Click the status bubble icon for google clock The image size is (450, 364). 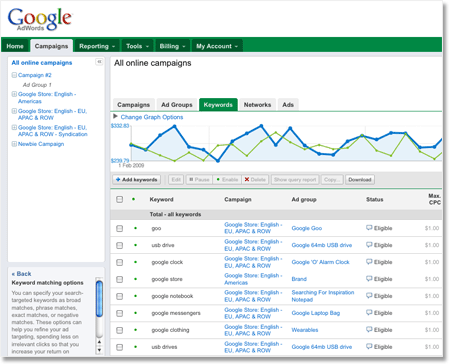[x=369, y=262]
